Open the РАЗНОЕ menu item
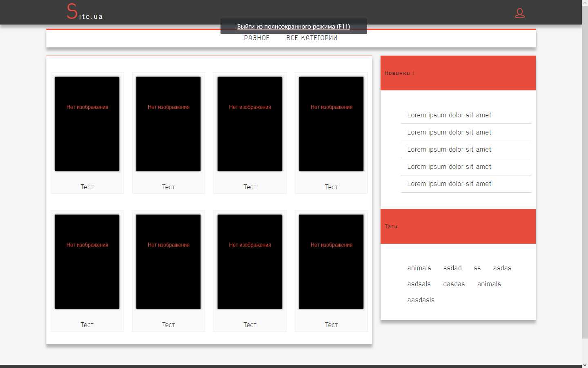Screen dimensions: 588x368 coord(256,38)
